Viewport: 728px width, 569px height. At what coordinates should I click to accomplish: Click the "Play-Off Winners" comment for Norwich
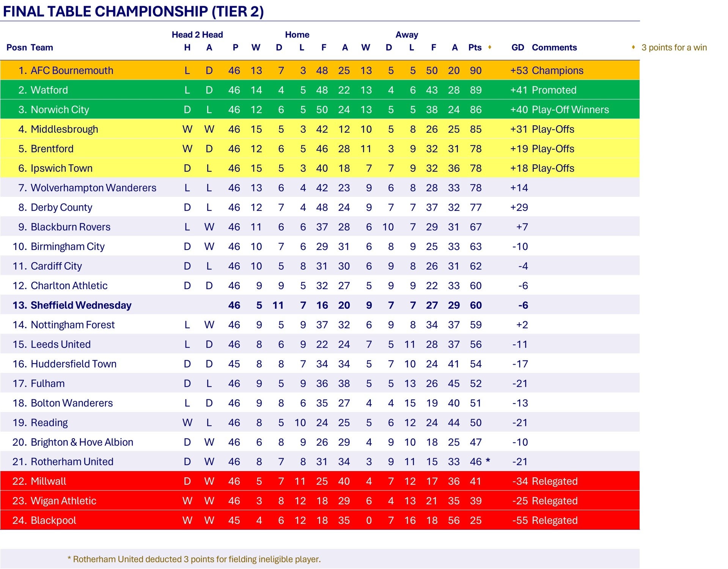click(x=570, y=110)
